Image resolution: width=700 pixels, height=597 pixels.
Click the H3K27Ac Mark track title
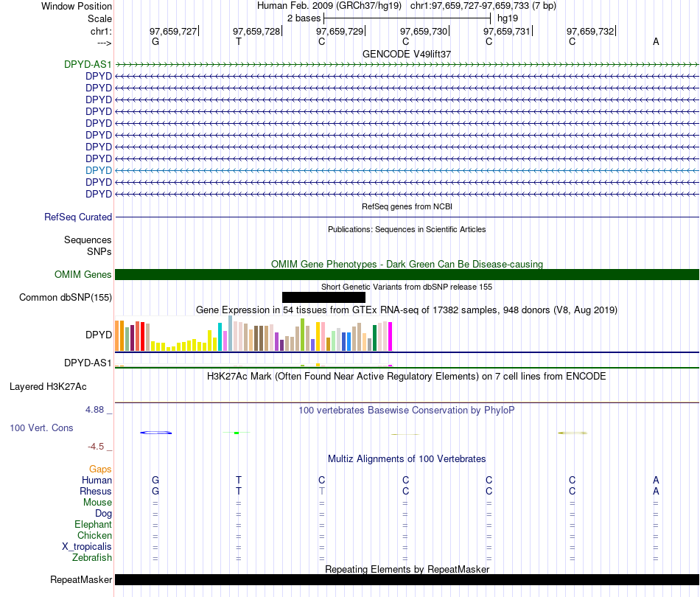[x=406, y=376]
